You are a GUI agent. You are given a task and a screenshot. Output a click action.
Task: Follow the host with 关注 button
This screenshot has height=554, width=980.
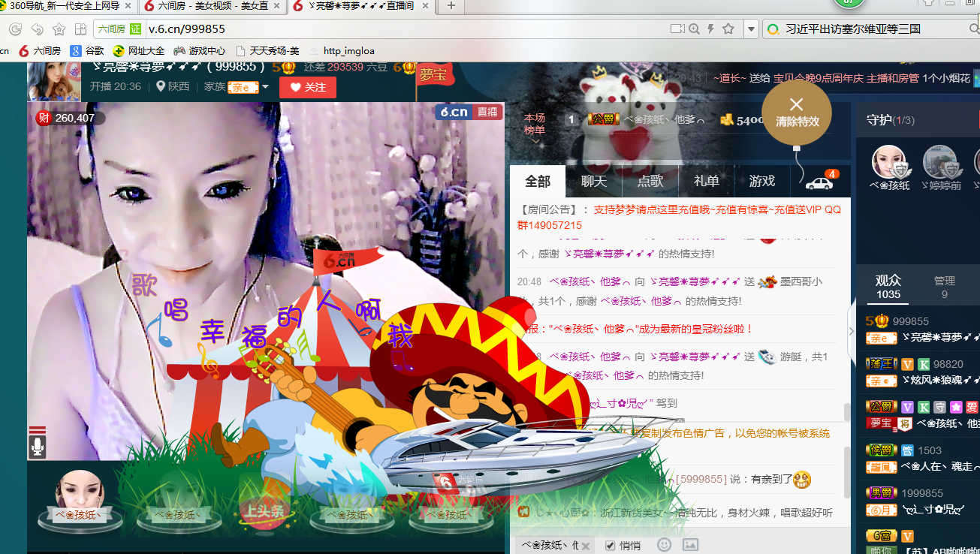click(308, 87)
